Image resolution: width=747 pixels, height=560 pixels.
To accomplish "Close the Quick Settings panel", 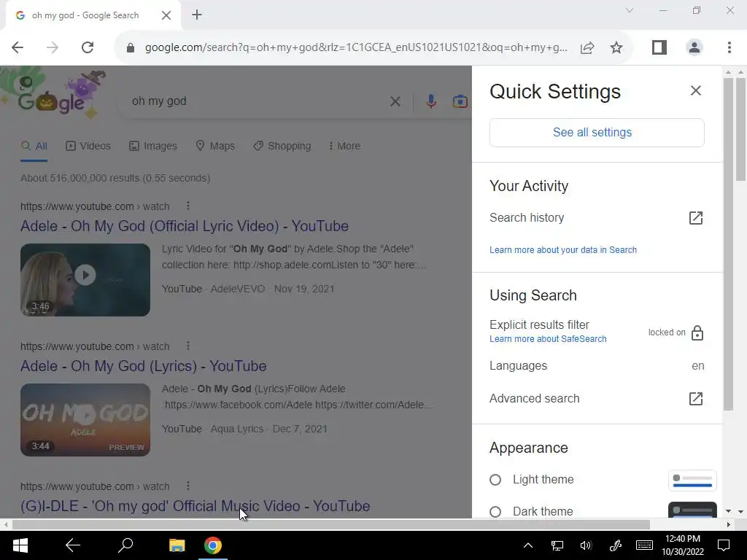I will coord(695,90).
